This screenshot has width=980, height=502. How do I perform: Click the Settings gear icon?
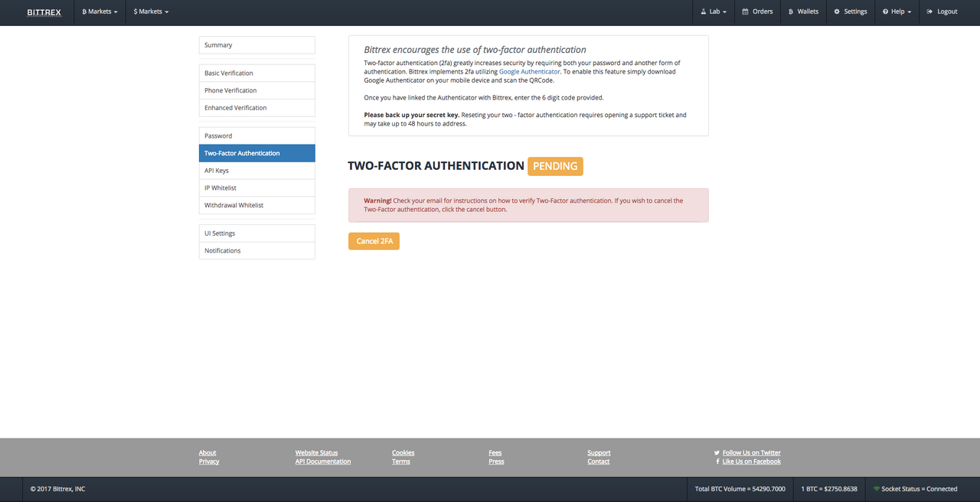click(837, 12)
